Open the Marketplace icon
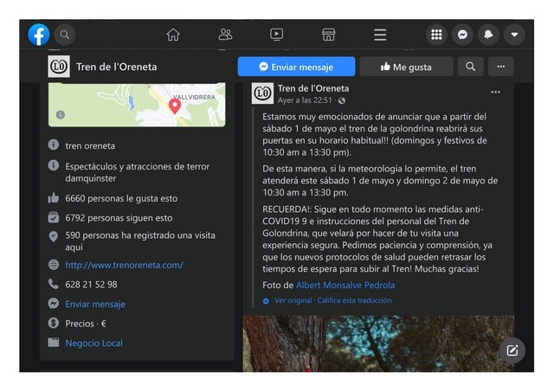This screenshot has width=554, height=392. (x=328, y=35)
